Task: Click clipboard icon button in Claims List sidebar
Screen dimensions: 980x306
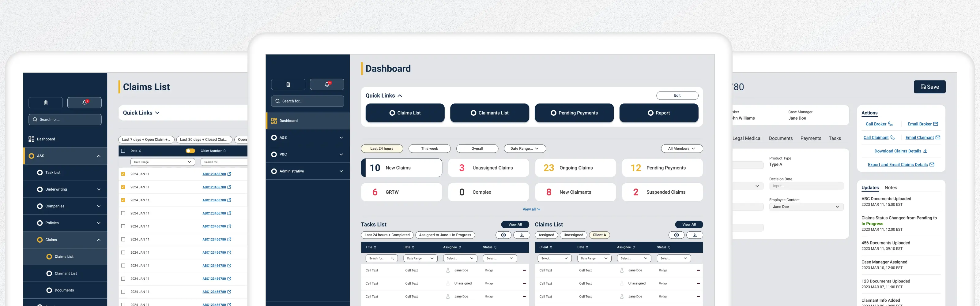Action: (46, 103)
